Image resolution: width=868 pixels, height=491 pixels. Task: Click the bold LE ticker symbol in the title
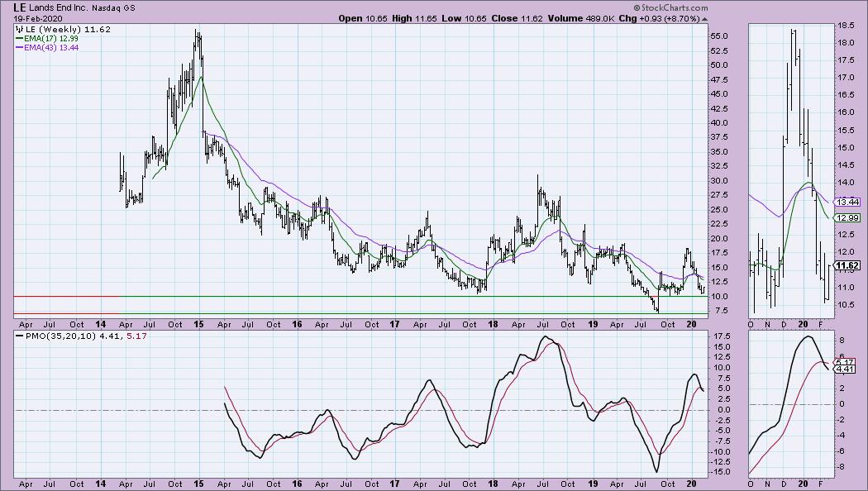point(20,7)
